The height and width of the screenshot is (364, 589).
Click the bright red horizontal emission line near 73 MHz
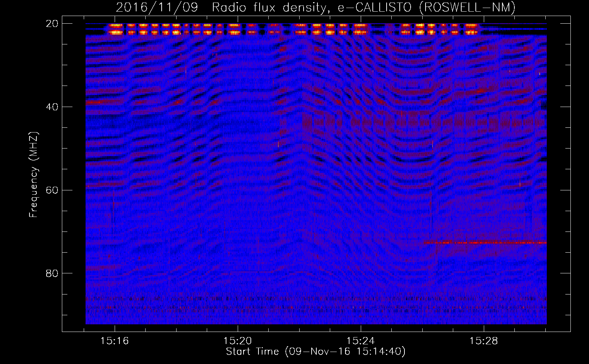(485, 242)
